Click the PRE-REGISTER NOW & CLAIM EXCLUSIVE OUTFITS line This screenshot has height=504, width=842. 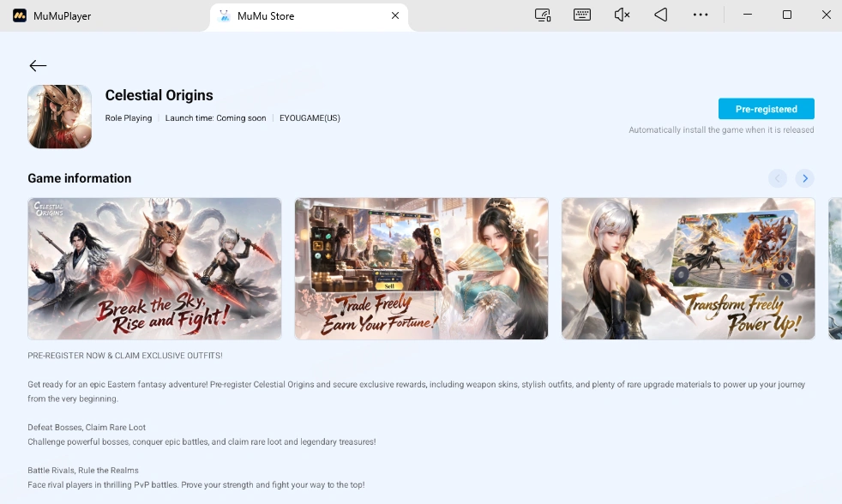[125, 356]
